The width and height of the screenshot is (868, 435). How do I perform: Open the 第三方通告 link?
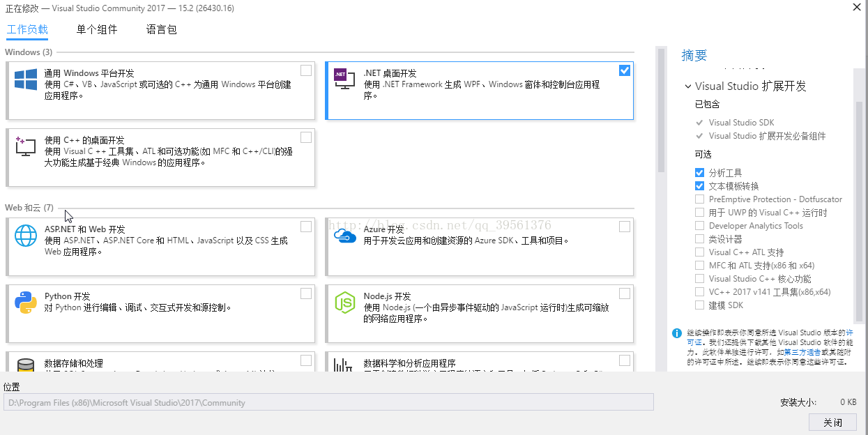pyautogui.click(x=801, y=353)
